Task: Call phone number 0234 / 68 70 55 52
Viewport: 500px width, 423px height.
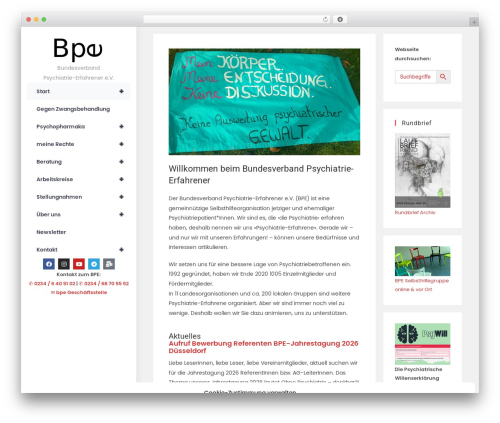Action: click(104, 284)
